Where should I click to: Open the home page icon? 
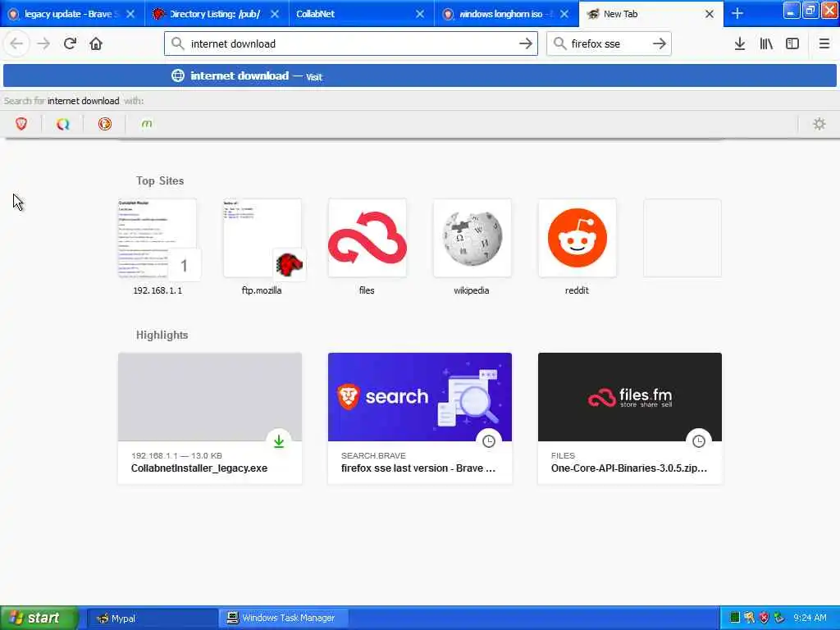click(96, 43)
